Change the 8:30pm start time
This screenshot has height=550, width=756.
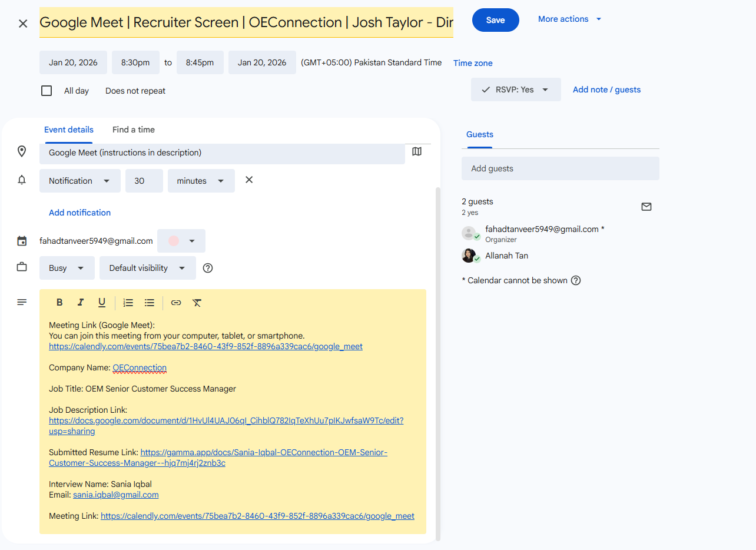click(x=135, y=62)
